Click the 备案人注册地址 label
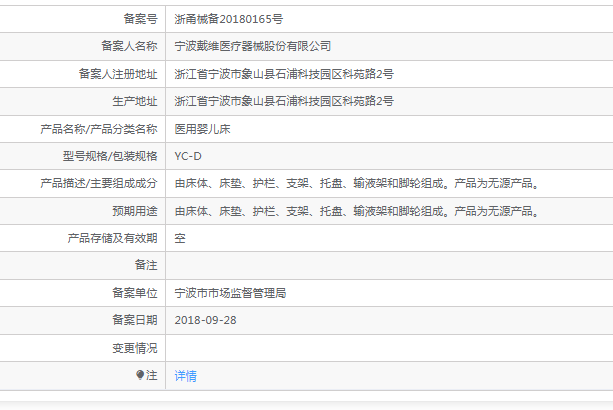Screen dimensions: 613x410 pos(118,74)
